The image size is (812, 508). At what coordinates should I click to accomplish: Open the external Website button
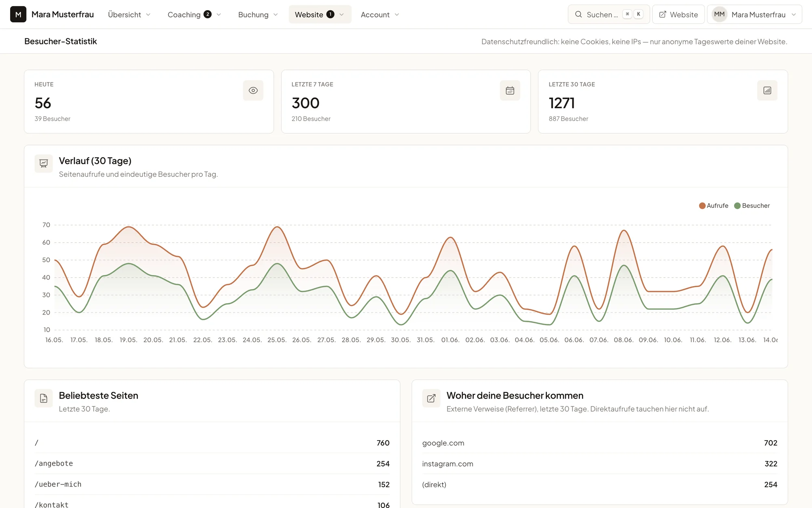click(678, 15)
